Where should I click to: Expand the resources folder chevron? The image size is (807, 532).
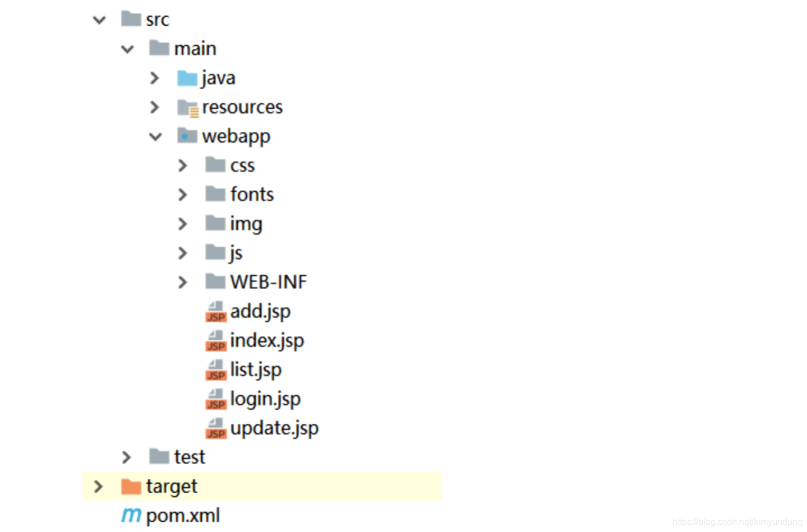155,107
